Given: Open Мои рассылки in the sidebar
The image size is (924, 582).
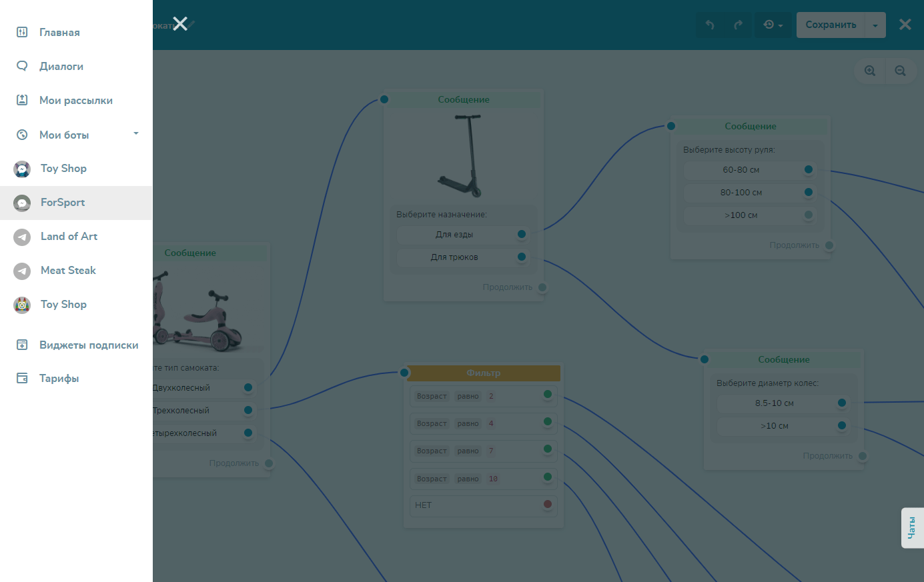Looking at the screenshot, I should point(75,100).
